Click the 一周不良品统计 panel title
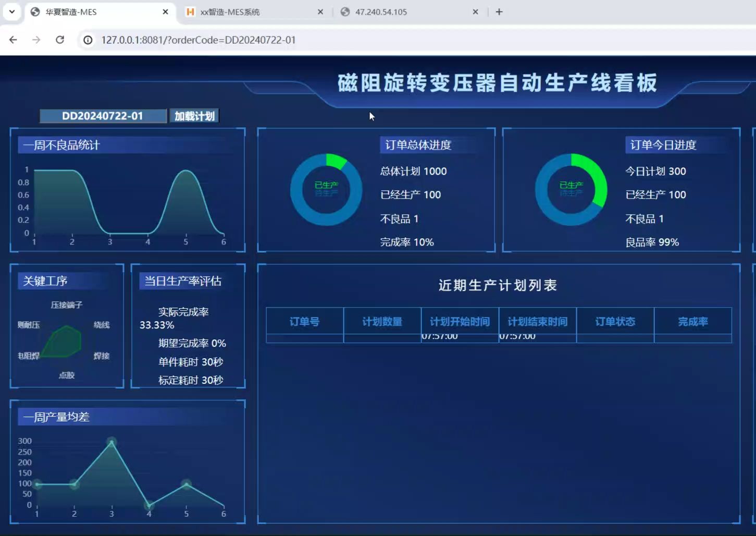This screenshot has width=756, height=536. point(61,145)
